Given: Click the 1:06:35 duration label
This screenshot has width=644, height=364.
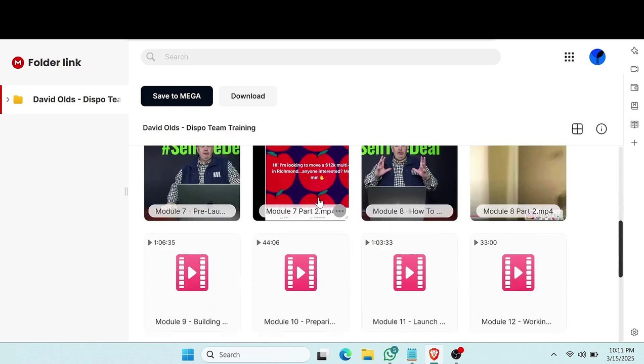Looking at the screenshot, I should [164, 243].
